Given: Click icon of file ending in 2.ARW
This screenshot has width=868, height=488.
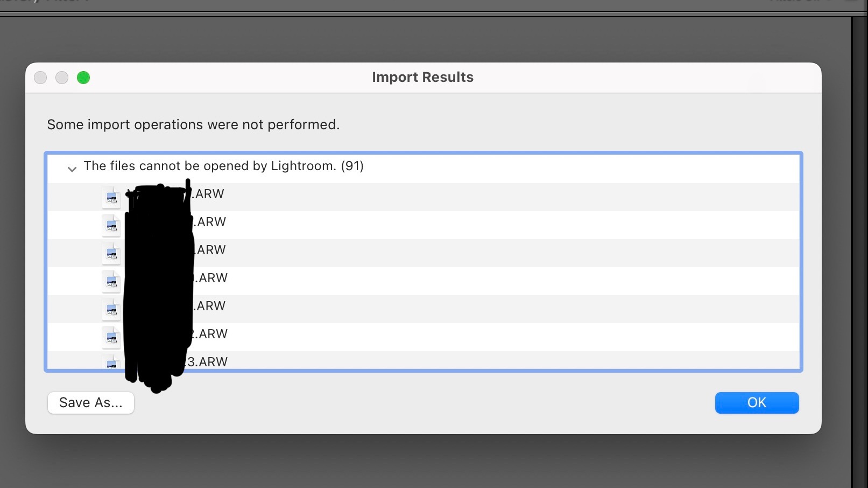Looking at the screenshot, I should point(111,337).
